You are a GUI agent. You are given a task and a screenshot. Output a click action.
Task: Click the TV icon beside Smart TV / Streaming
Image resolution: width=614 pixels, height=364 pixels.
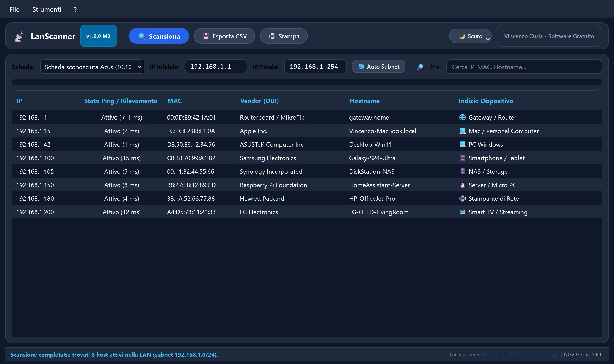(x=462, y=212)
